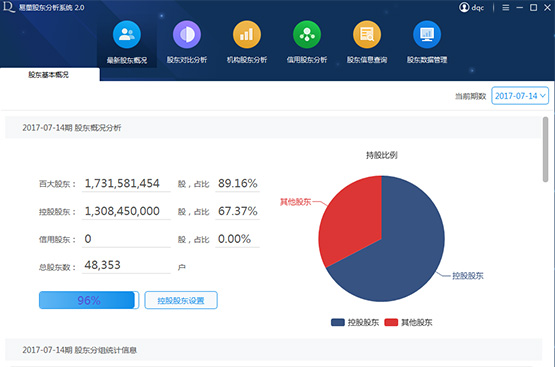Select the value 1,731,581,454
Image resolution: width=555 pixels, height=367 pixels.
click(122, 183)
